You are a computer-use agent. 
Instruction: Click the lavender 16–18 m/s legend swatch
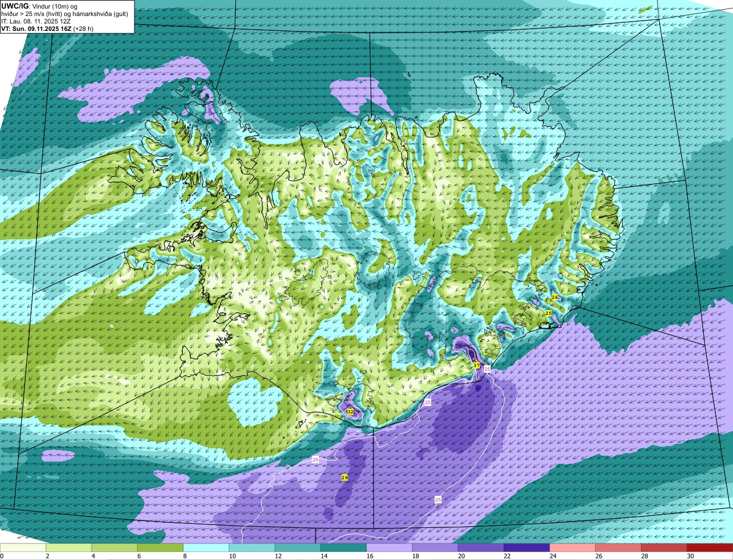click(x=389, y=548)
